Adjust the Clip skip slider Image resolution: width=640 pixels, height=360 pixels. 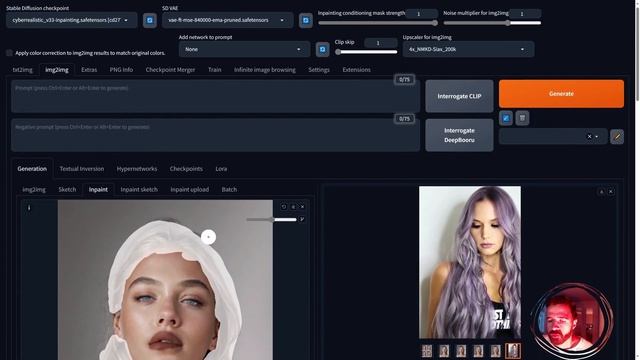pos(366,52)
